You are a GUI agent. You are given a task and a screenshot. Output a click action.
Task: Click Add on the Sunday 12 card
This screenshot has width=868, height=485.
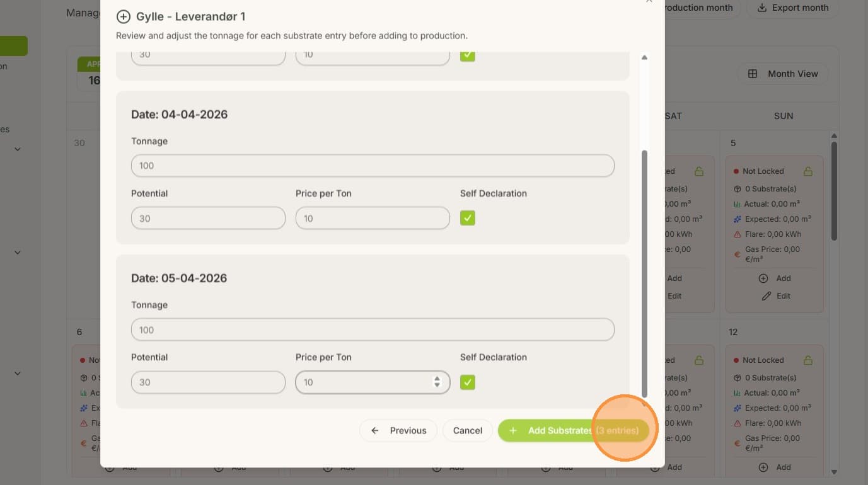[x=775, y=467]
